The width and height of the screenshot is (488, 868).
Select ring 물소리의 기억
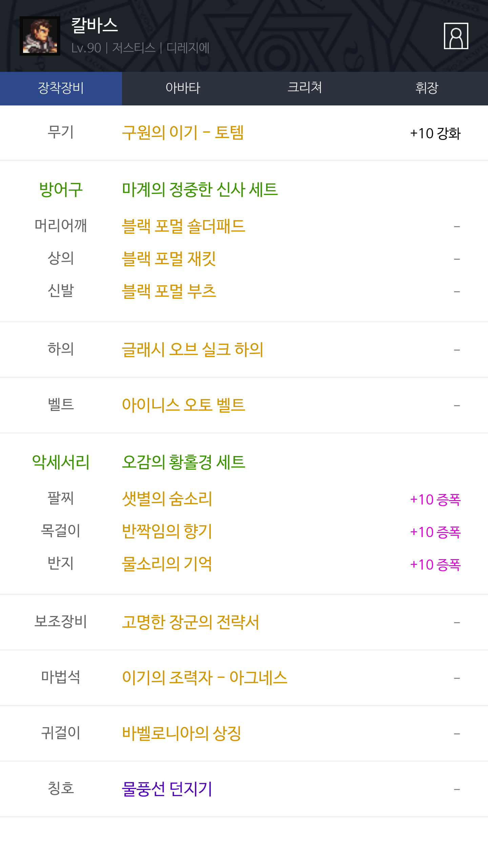pos(167,564)
